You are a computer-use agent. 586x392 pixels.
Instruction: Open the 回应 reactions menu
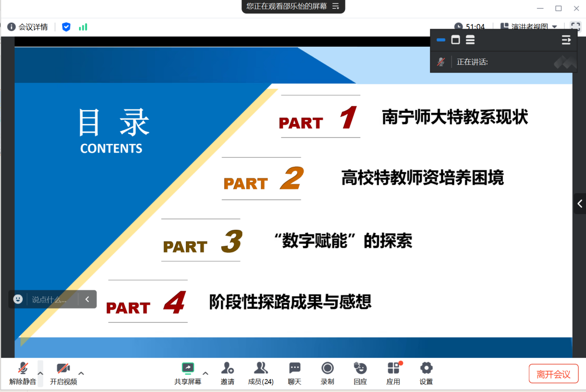(x=360, y=373)
